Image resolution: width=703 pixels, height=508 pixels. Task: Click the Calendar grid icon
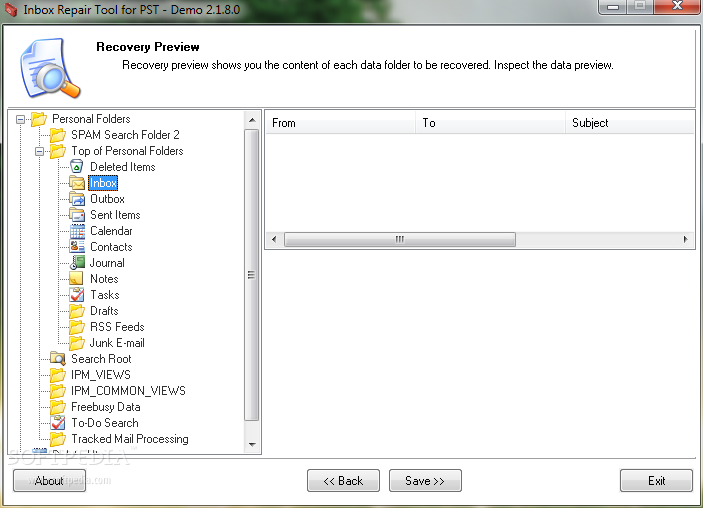click(77, 231)
